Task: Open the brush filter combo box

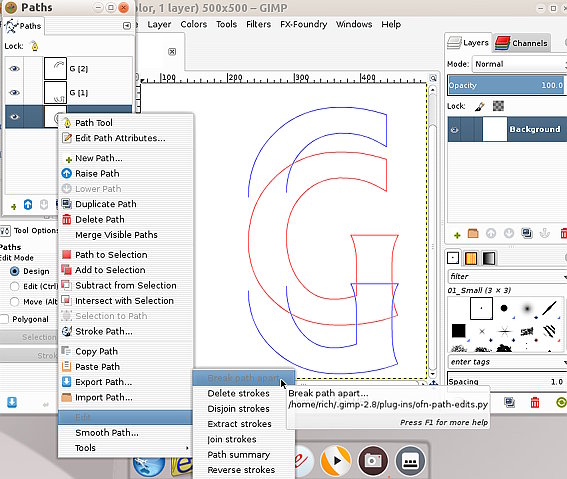Action: pyautogui.click(x=507, y=276)
